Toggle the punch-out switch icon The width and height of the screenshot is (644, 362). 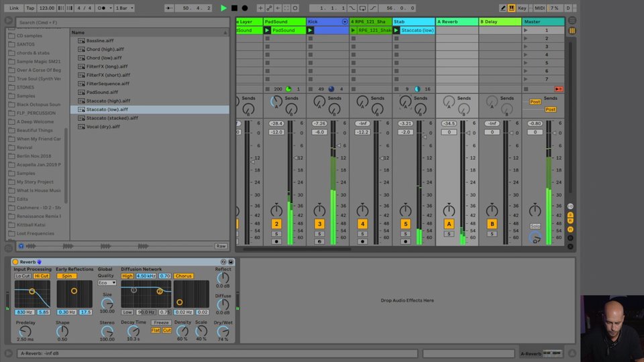pyautogui.click(x=373, y=8)
